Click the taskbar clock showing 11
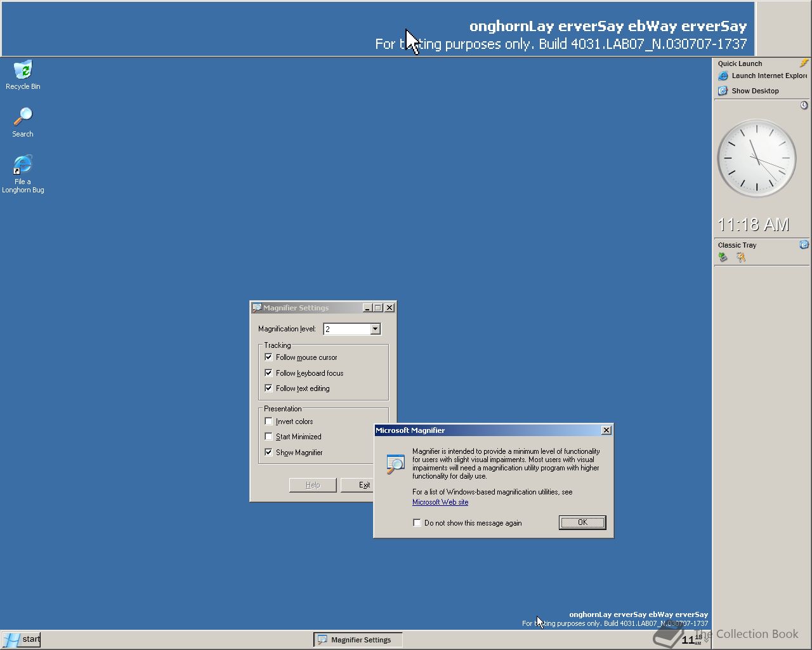 (693, 639)
